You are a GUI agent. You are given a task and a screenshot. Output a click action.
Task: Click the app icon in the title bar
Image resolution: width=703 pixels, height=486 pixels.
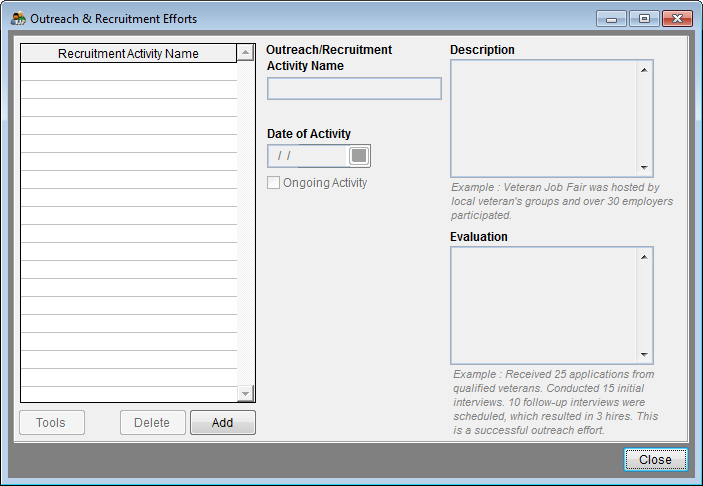(x=18, y=18)
